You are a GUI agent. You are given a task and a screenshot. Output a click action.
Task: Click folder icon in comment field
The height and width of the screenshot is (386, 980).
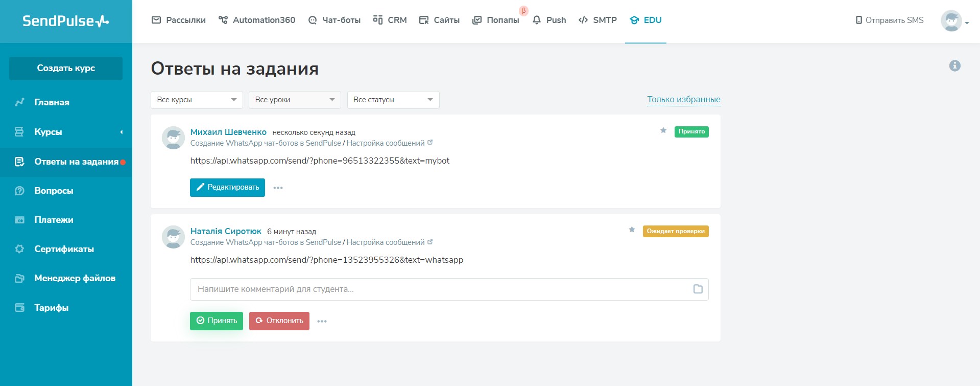pyautogui.click(x=698, y=289)
